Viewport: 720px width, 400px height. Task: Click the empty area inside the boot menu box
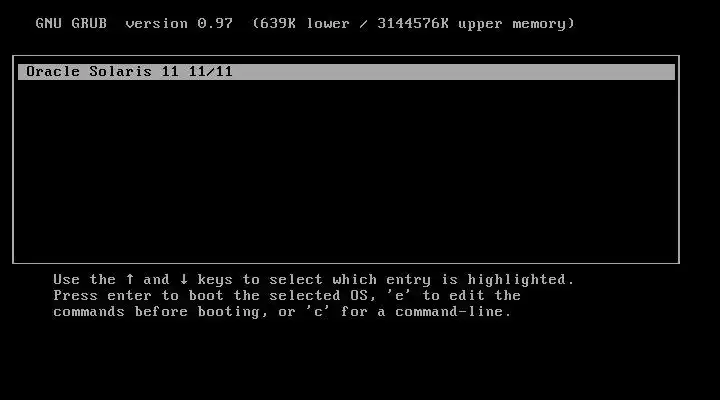pyautogui.click(x=346, y=171)
